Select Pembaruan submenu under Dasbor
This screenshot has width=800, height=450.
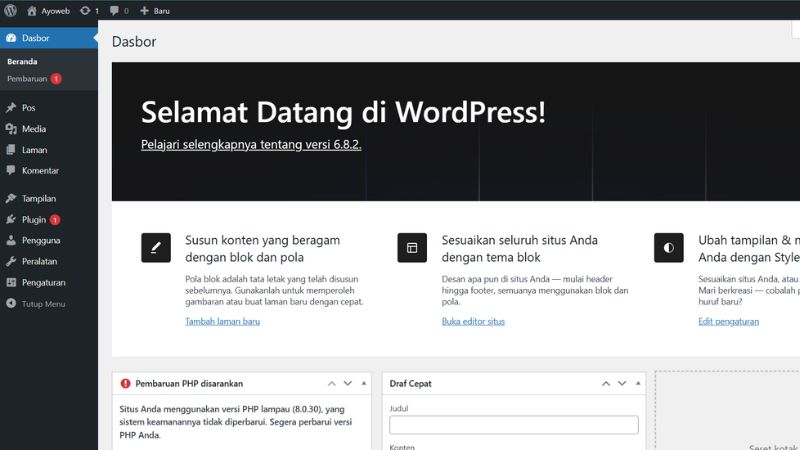[27, 78]
